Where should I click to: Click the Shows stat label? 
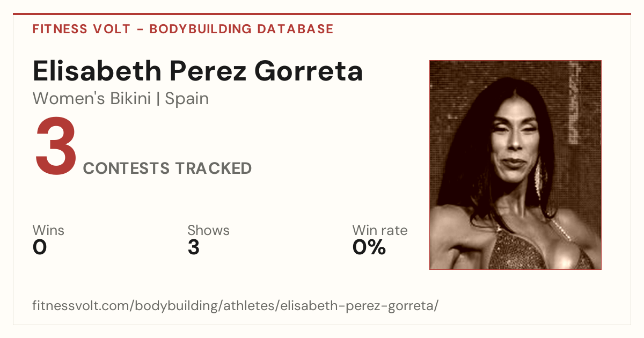[x=208, y=230]
